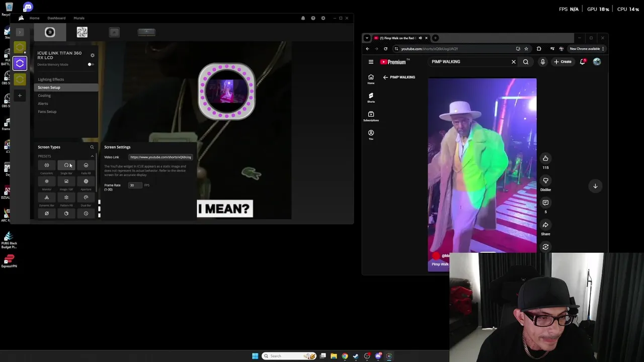
Task: Click the YouTube Create button
Action: pyautogui.click(x=562, y=62)
